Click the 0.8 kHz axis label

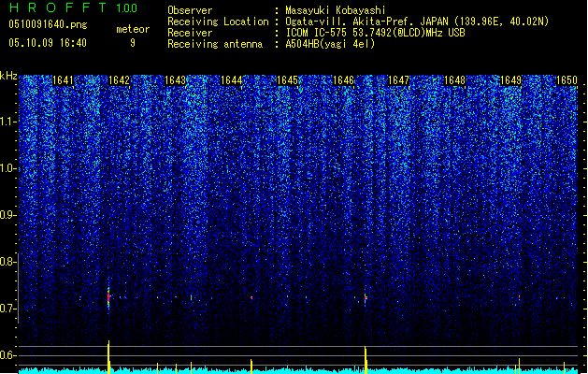7,262
